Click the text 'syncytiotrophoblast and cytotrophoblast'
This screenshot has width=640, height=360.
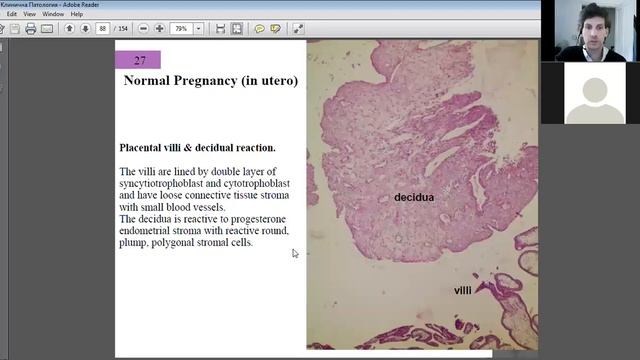point(204,183)
